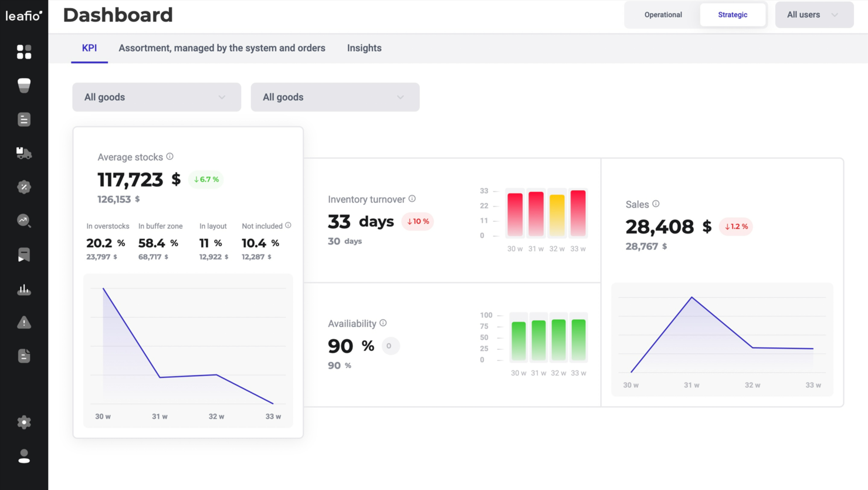Switch to the Operational view

pos(663,15)
